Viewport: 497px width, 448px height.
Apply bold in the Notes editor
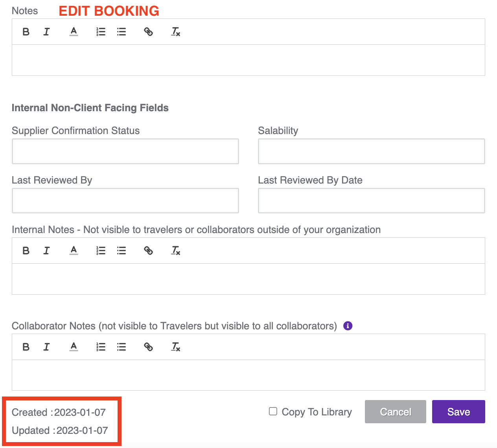tap(26, 32)
